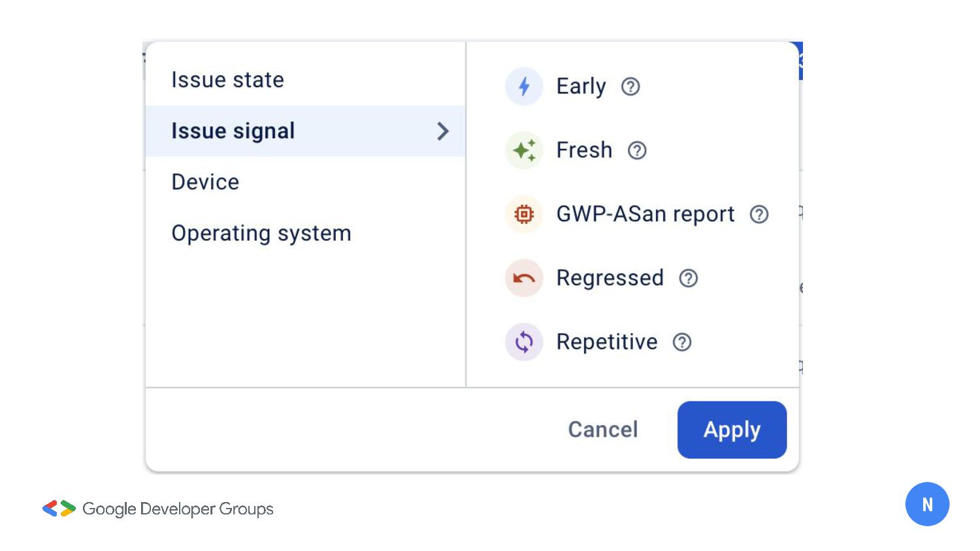Choose the Issue signal filter category
Viewport: 980px width, 551px height.
point(233,131)
